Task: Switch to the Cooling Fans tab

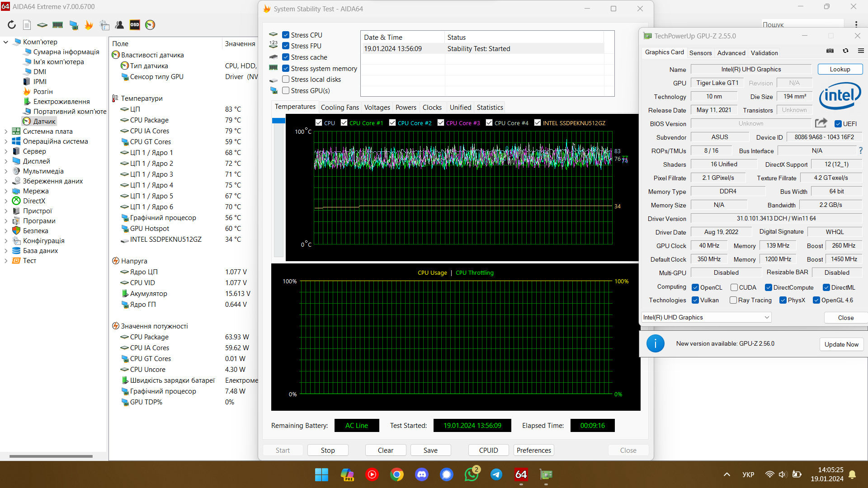Action: (340, 108)
